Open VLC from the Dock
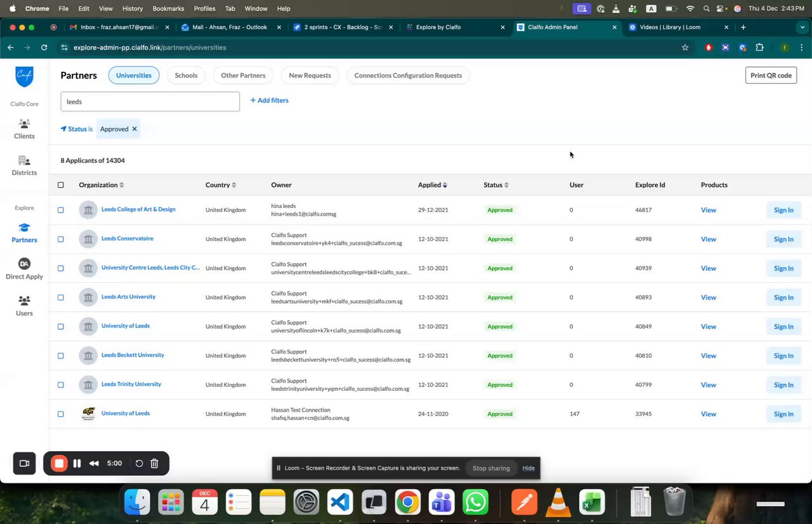The width and height of the screenshot is (812, 524). coord(558,502)
